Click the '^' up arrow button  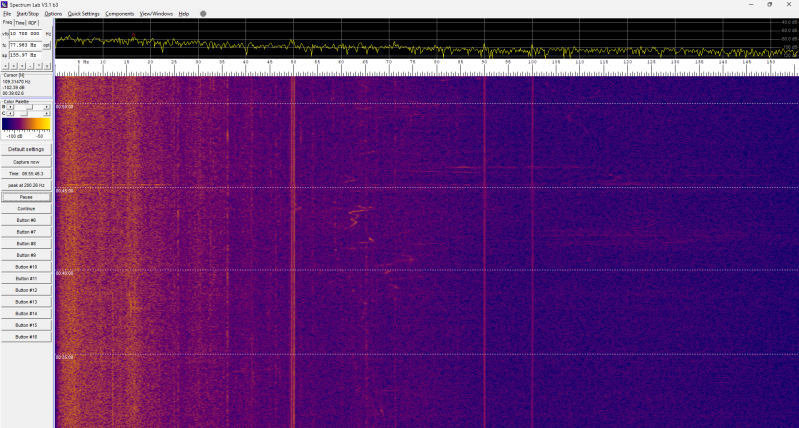(x=38, y=66)
